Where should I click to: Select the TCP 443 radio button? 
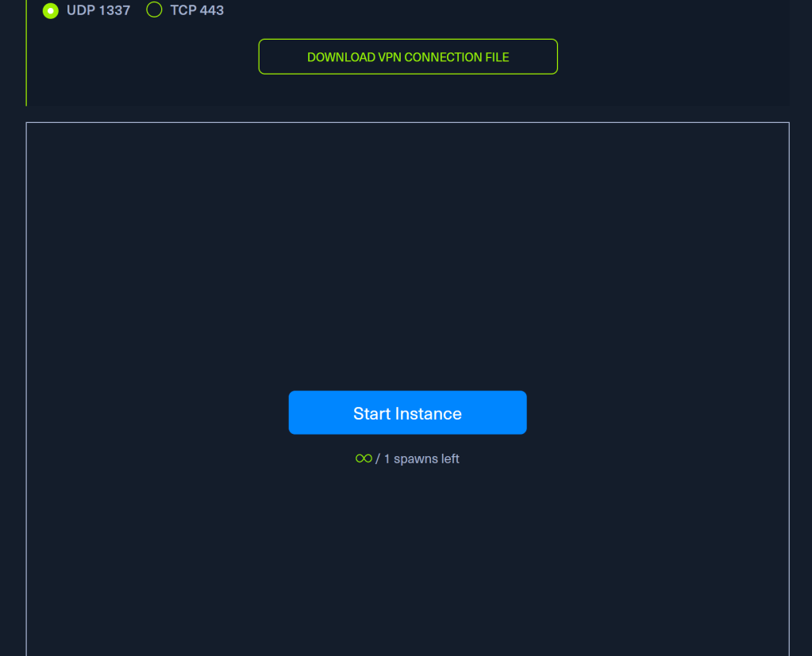(x=155, y=10)
